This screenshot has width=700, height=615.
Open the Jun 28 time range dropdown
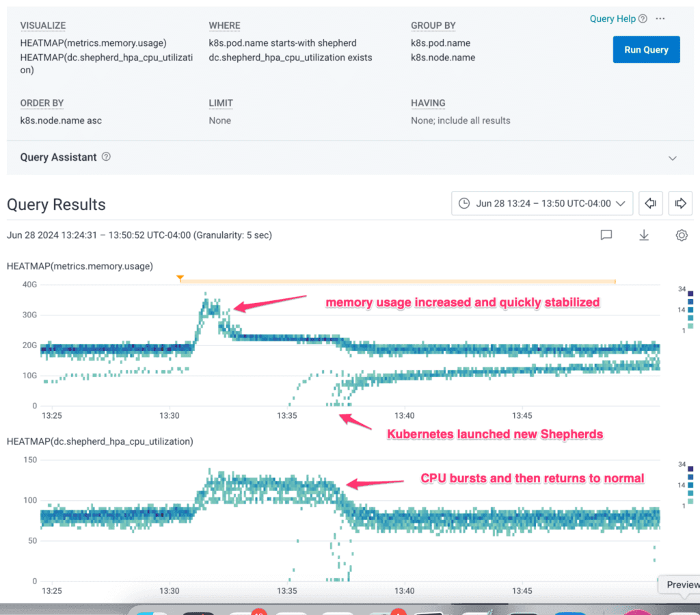click(x=542, y=203)
